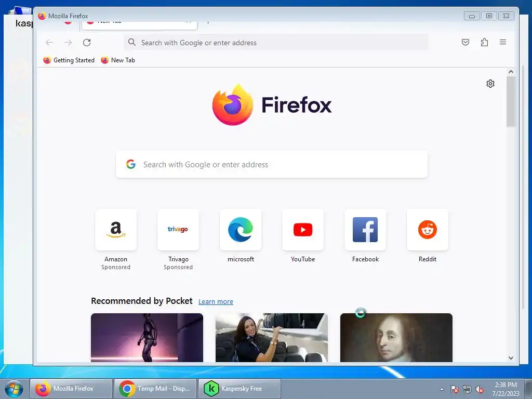
Task: Open the microsoft Edge shortcut tile
Action: tap(241, 230)
